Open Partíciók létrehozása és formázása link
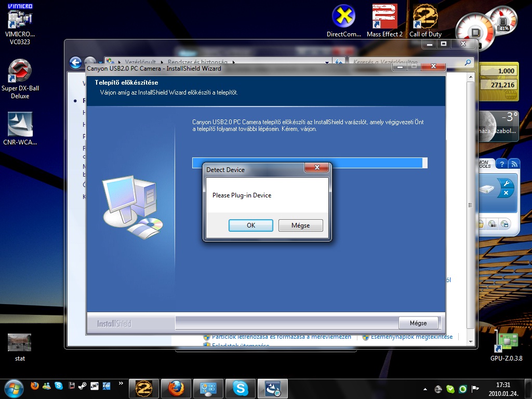 pos(281,337)
